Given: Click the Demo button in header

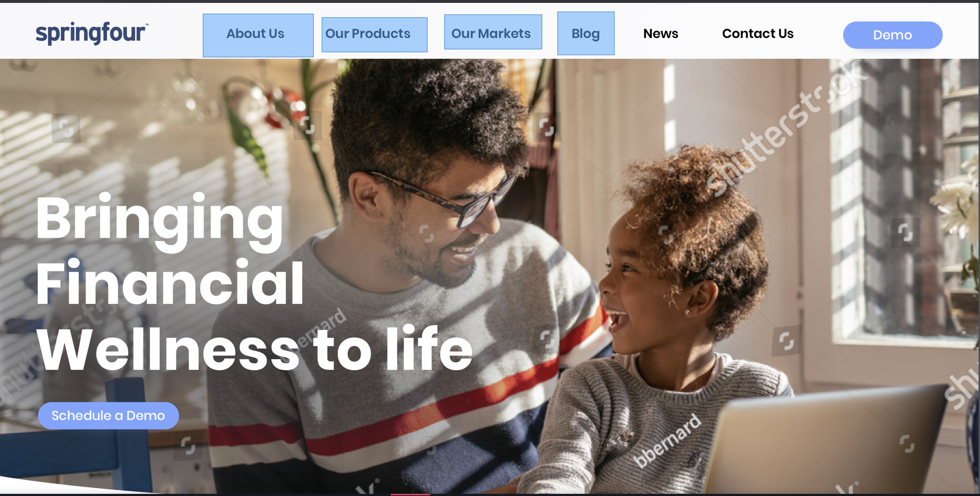Looking at the screenshot, I should click(x=893, y=35).
